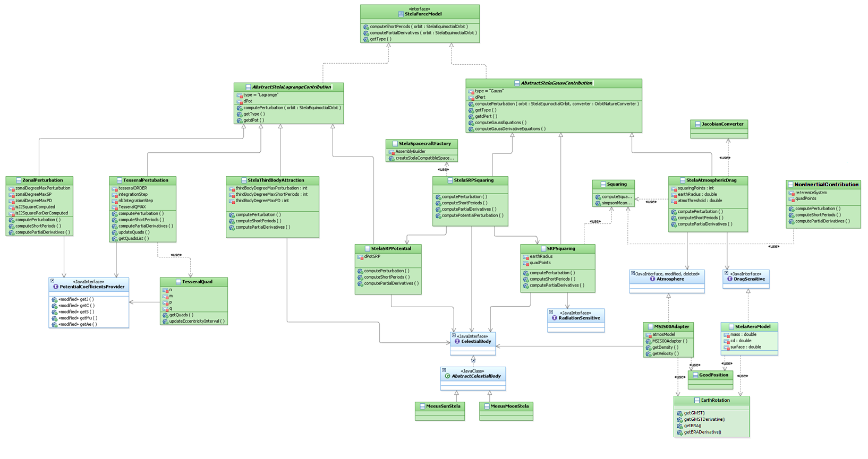Image resolution: width=868 pixels, height=459 pixels.
Task: Click the class icon next to JacobianConverter
Action: click(697, 124)
